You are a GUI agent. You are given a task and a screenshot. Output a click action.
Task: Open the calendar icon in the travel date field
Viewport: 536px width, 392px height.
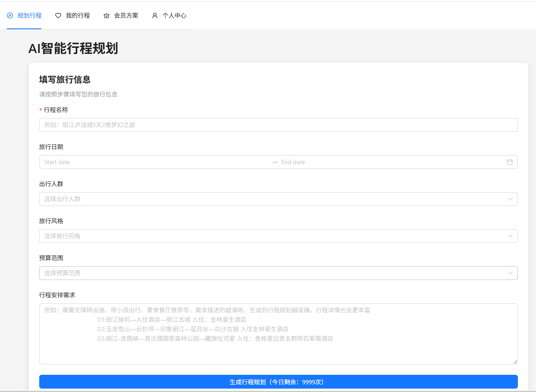(509, 162)
